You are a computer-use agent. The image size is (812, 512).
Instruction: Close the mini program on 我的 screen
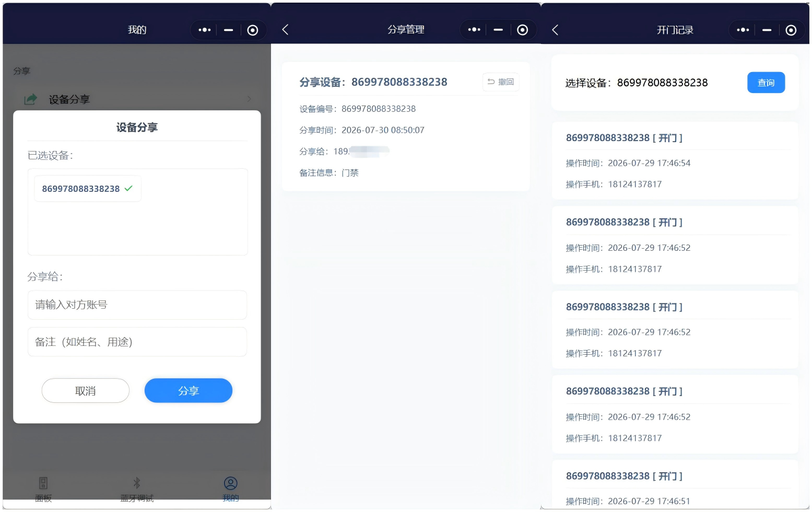coord(253,30)
